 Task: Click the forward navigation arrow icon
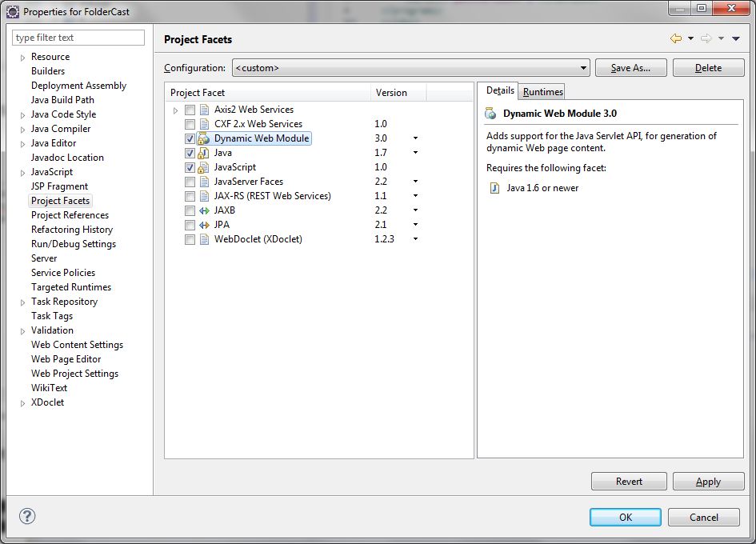[706, 38]
